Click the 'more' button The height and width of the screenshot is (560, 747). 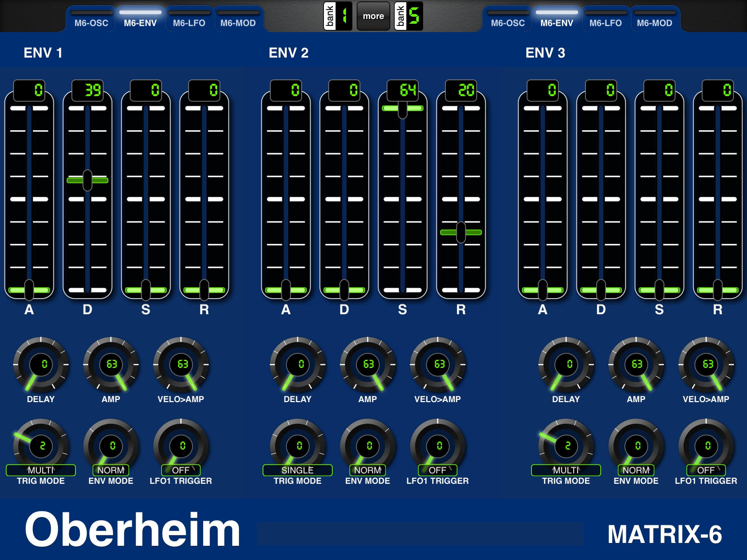point(373,16)
